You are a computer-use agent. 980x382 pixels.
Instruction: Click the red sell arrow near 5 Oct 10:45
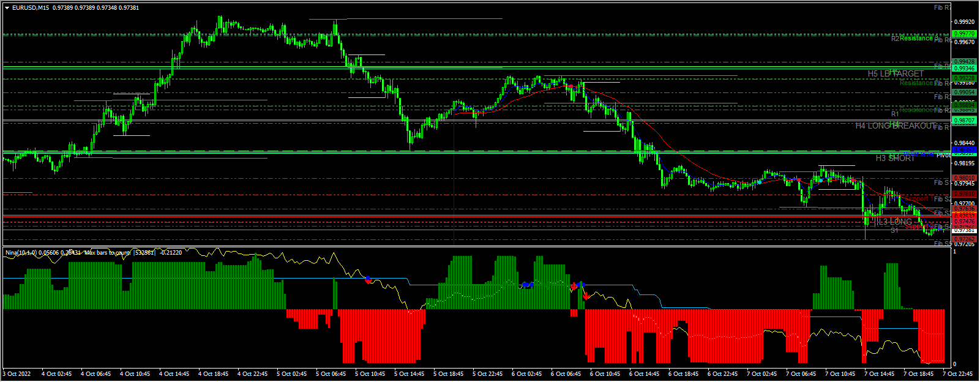[368, 280]
